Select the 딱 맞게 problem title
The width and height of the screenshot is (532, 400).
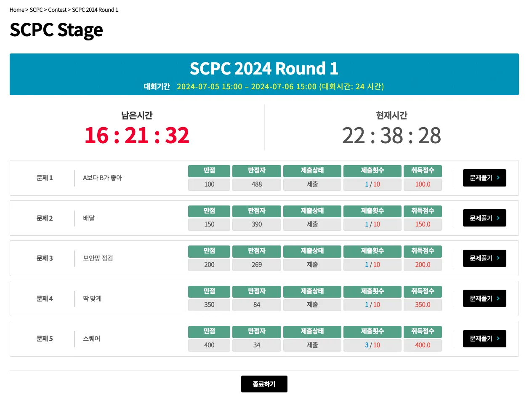[92, 299]
